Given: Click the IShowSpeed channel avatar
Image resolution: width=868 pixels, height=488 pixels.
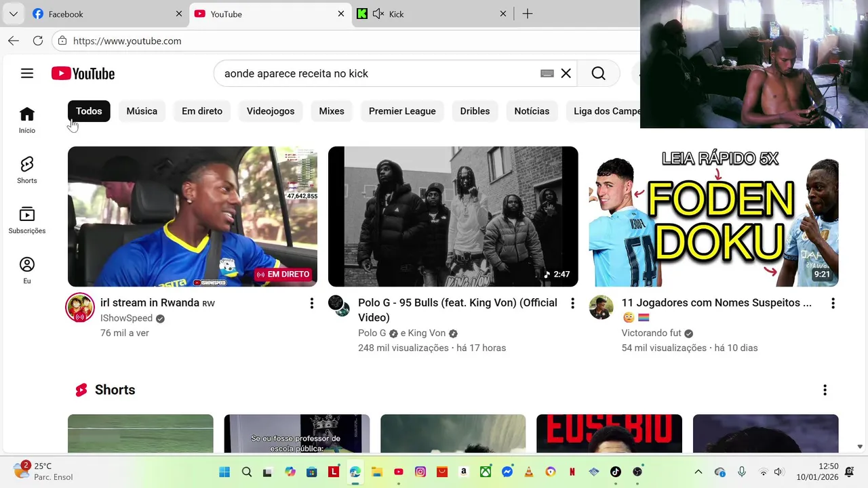Looking at the screenshot, I should (x=79, y=308).
